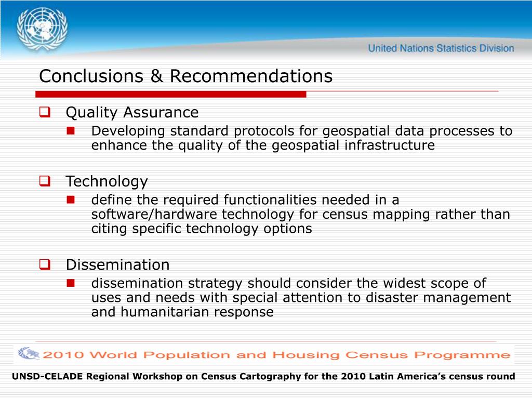
Task: Select the hollow square bullet beside Dissemination
Action: [x=45, y=264]
